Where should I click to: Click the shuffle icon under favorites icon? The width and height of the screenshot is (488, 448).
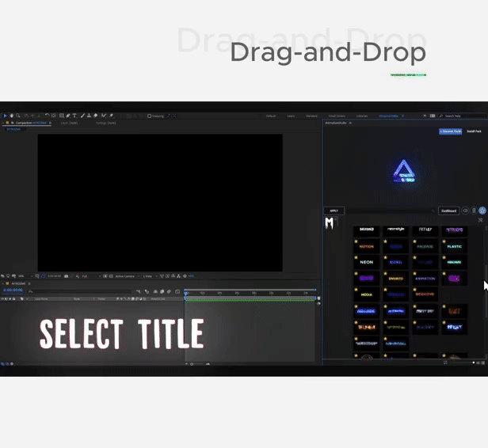(x=481, y=220)
